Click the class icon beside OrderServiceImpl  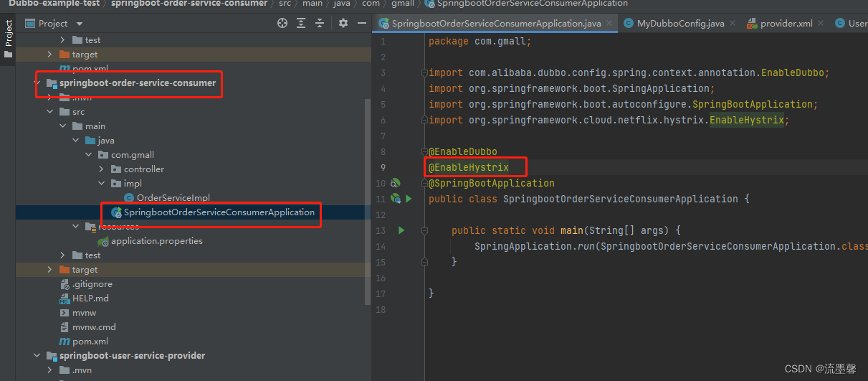[129, 198]
